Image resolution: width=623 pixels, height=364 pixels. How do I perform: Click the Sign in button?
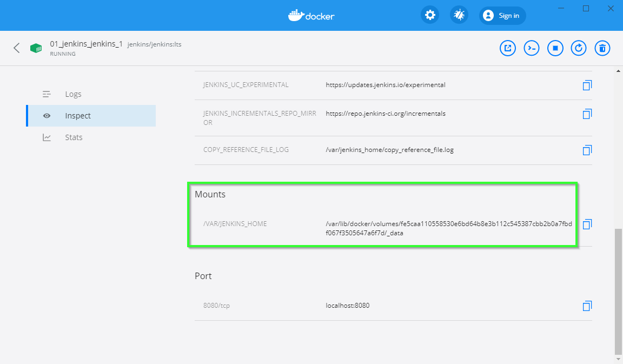(502, 16)
